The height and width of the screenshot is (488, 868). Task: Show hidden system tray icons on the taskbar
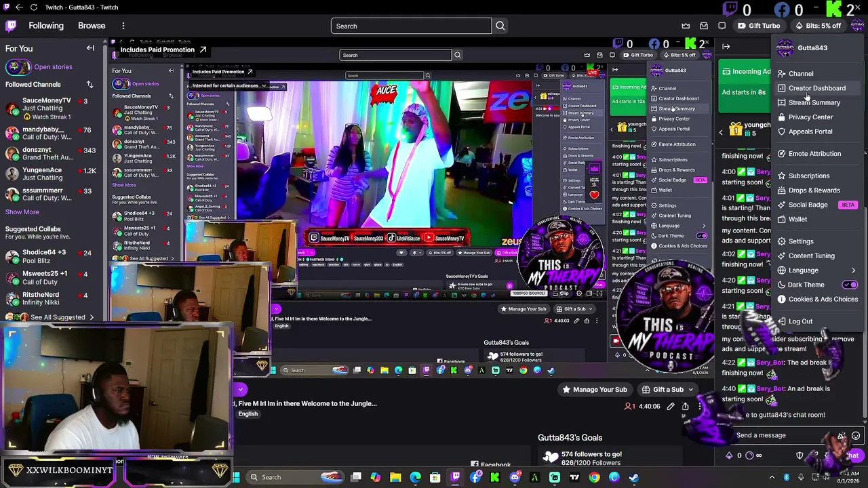(x=772, y=477)
